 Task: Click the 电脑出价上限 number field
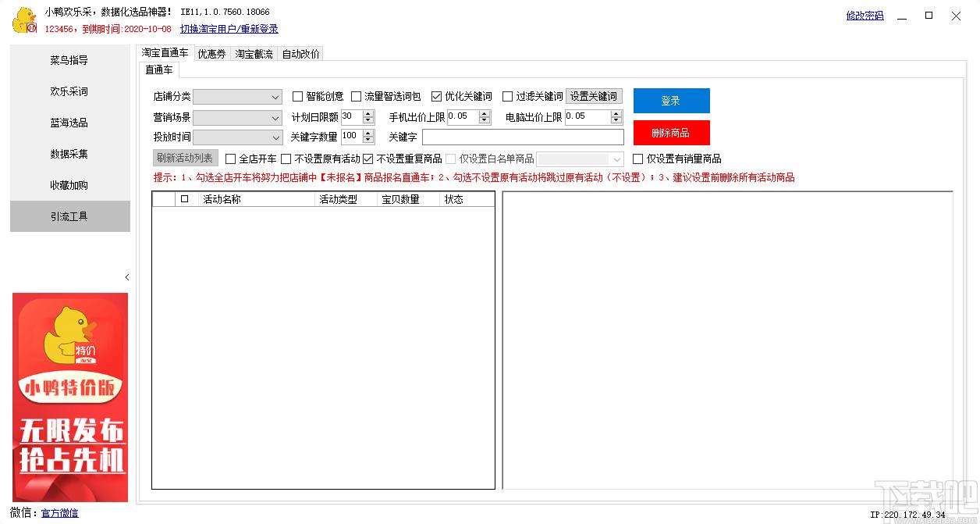pos(588,117)
